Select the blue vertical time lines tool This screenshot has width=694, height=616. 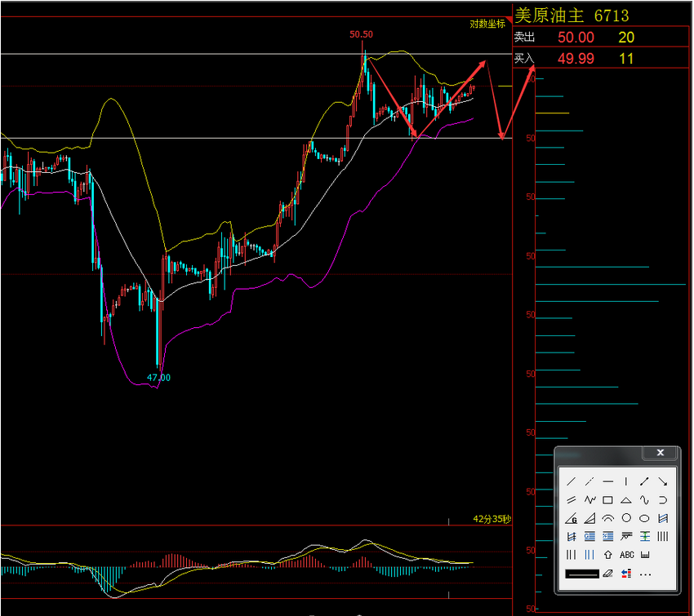(589, 555)
